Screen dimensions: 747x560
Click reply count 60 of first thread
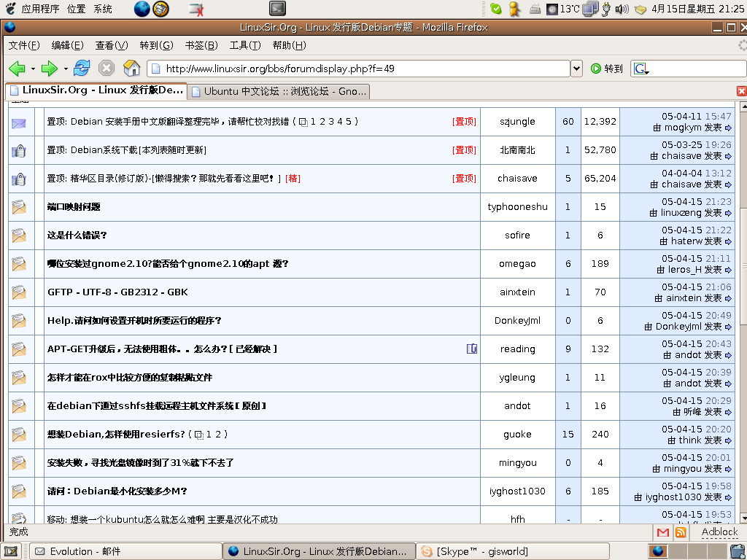point(568,122)
